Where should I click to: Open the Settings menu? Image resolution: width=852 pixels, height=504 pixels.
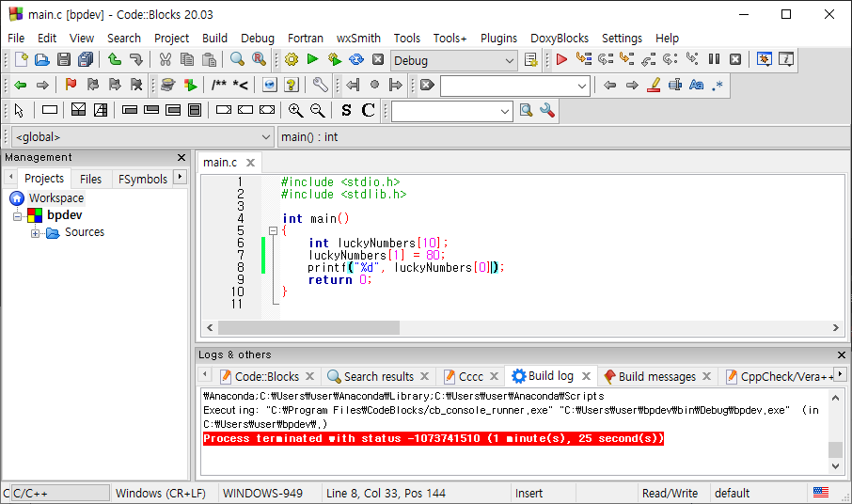tap(622, 38)
